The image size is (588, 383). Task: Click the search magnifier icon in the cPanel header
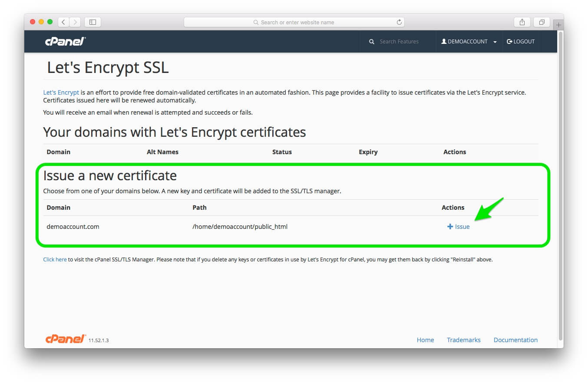(x=372, y=42)
